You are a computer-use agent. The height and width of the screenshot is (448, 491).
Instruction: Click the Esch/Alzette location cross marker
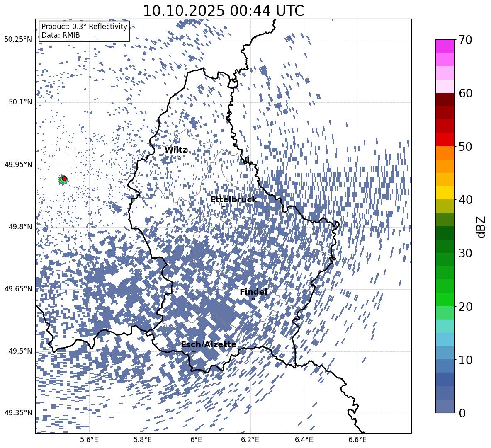[194, 351]
